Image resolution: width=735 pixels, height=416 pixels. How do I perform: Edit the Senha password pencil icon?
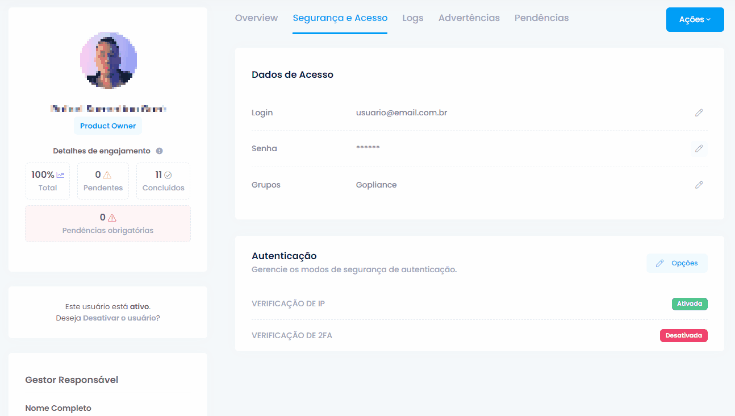(x=699, y=149)
